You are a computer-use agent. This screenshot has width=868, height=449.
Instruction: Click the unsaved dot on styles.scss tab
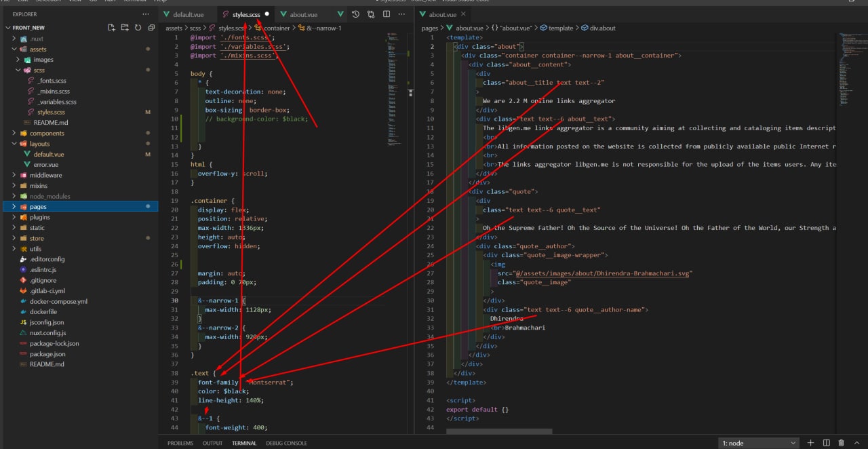(x=267, y=14)
